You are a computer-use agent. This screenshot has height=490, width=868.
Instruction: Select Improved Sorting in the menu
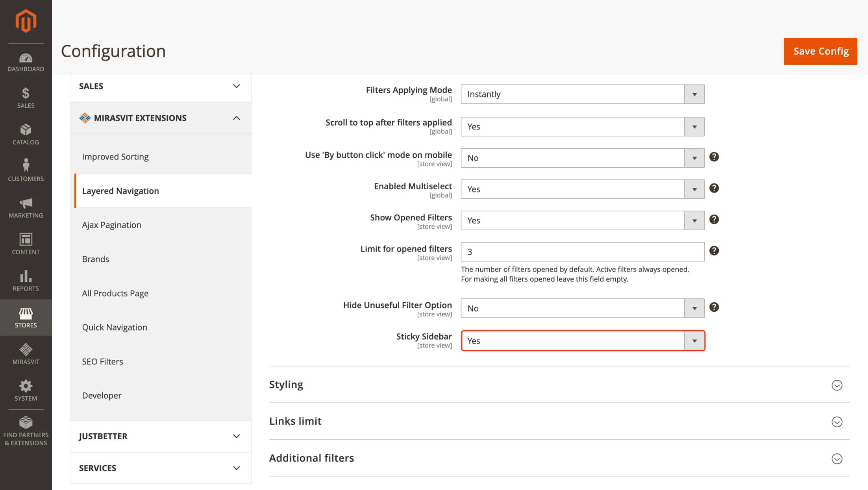click(x=115, y=156)
